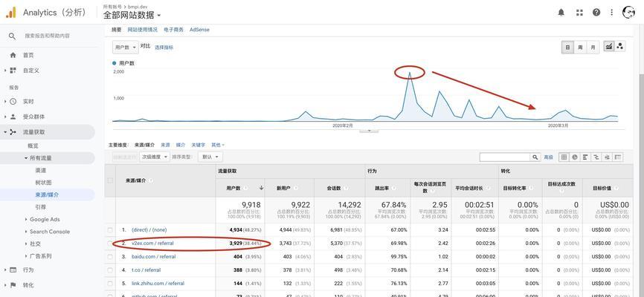Open the link.zhihu.com / referral link

158,284
